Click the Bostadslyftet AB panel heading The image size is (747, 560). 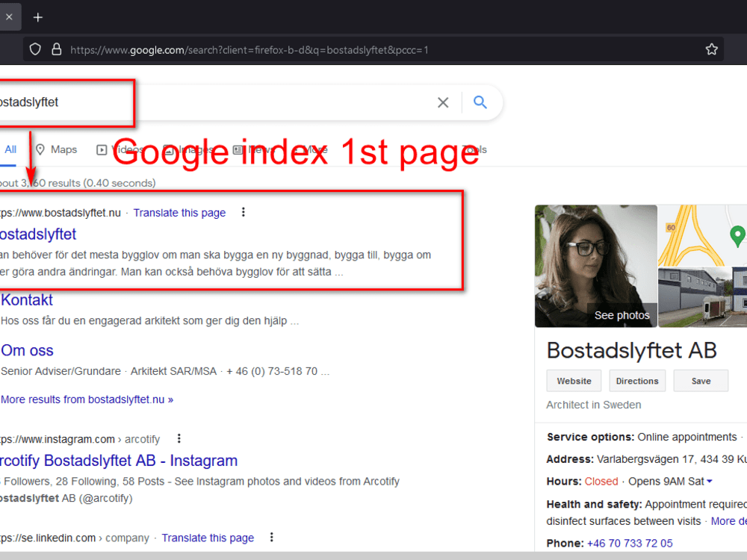coord(632,350)
